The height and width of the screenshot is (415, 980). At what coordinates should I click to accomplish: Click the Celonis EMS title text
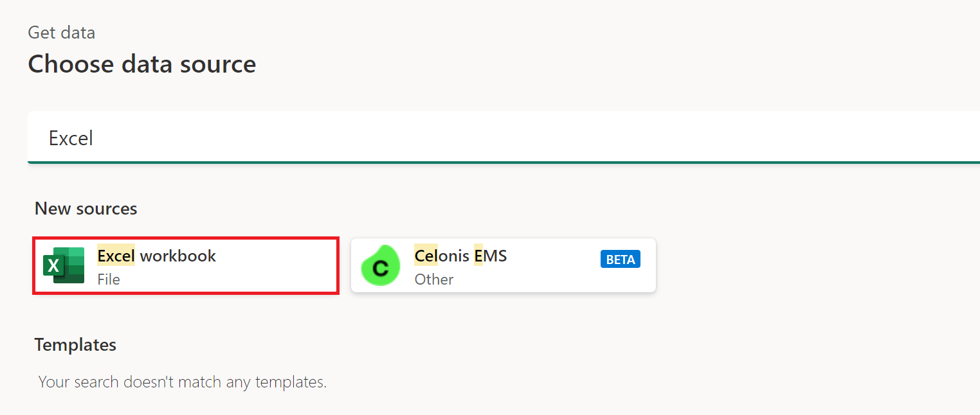click(460, 256)
